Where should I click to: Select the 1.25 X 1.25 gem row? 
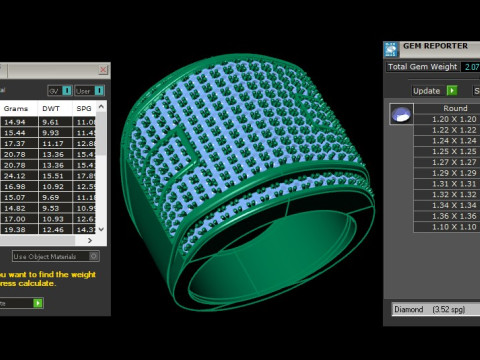pos(447,151)
